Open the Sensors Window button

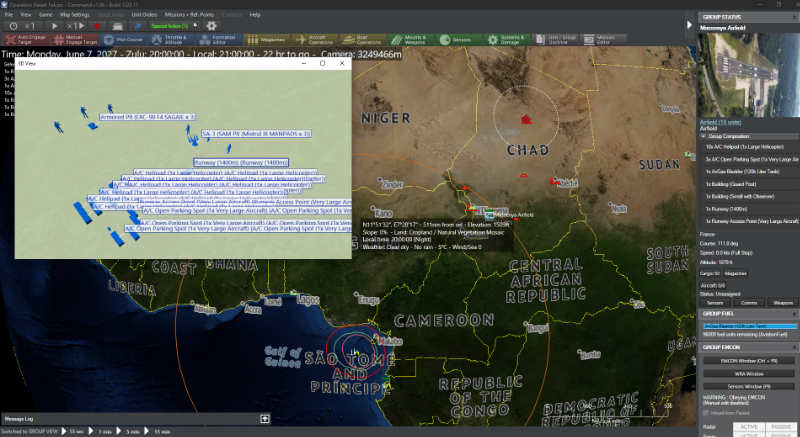point(748,387)
